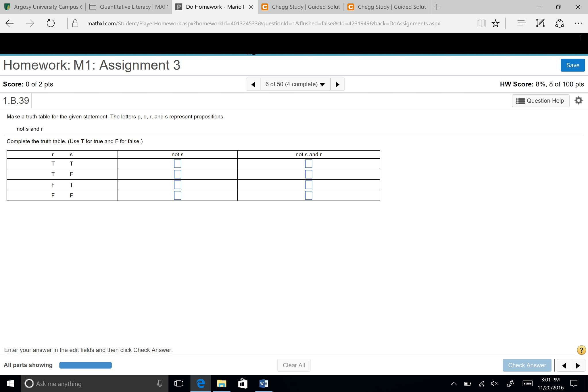Viewport: 588px width, 392px height.
Task: Add the homework page to favorites
Action: click(495, 23)
